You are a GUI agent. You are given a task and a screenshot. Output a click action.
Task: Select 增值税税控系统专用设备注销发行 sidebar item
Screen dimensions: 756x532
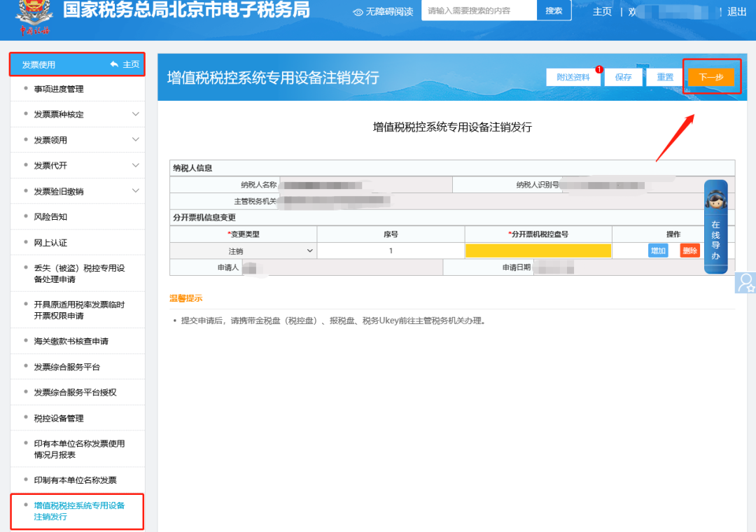[79, 511]
